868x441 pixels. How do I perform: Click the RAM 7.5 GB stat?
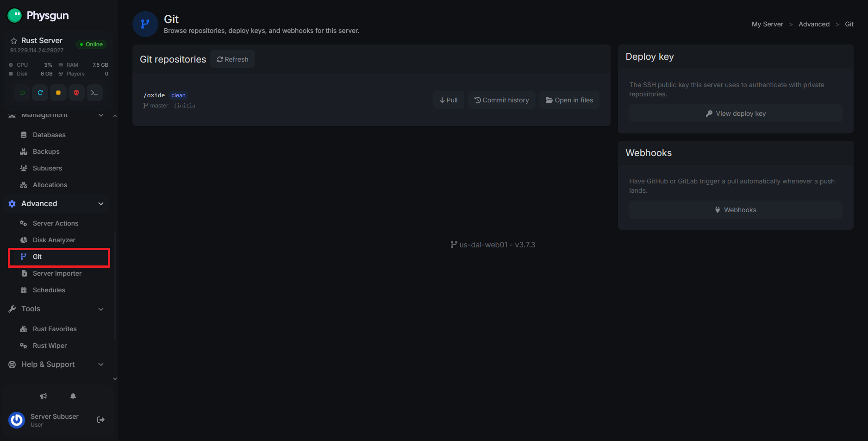83,65
